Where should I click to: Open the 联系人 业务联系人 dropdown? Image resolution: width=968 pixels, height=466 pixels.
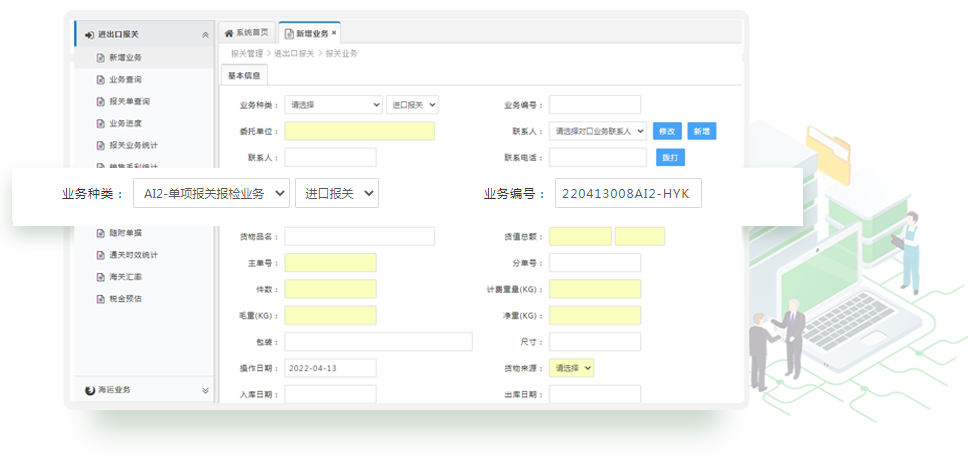598,131
